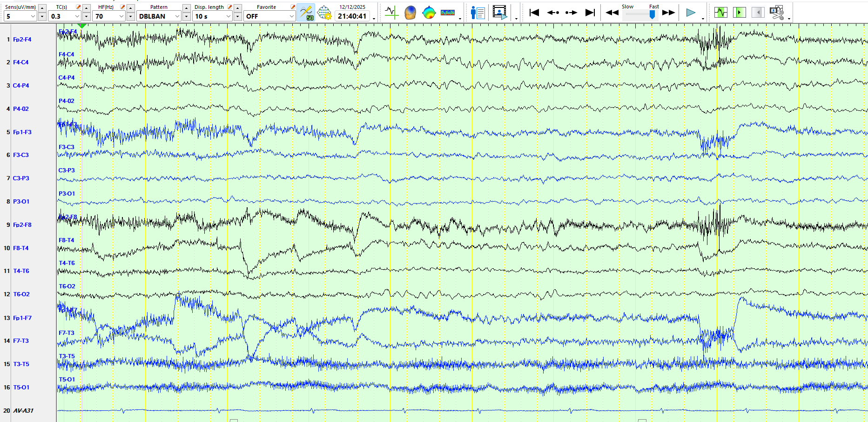Expand the dropdown arrow next to video playback icon
868x422 pixels.
[x=516, y=19]
